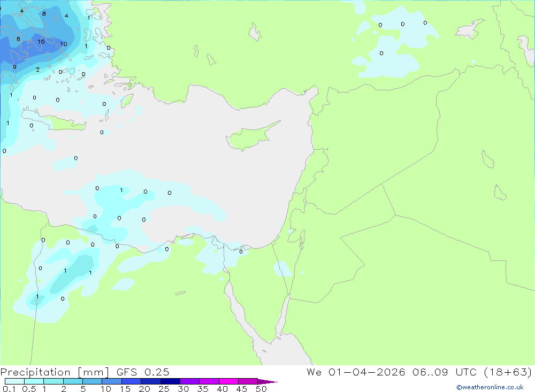Select the 5–10 mm legend color box
Viewport: 535px width, 392px height.
(92, 381)
